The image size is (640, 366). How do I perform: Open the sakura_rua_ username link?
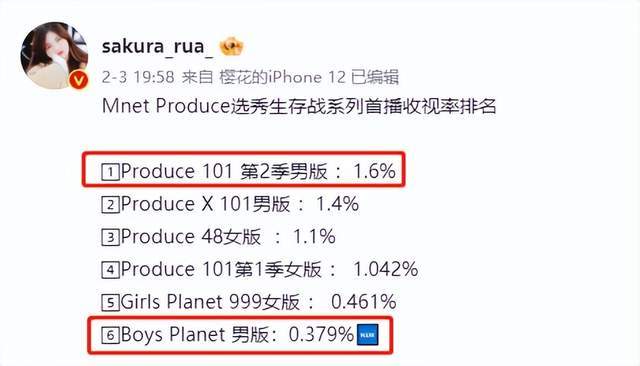pos(158,46)
